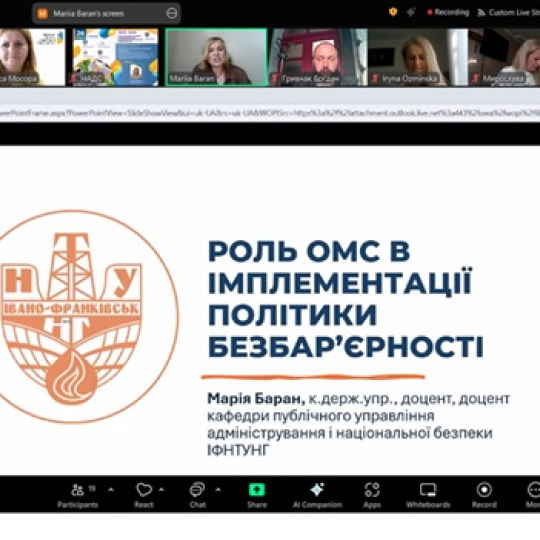This screenshot has height=540, width=540.
Task: Click the Custom Live Streaming indicator
Action: [508, 13]
